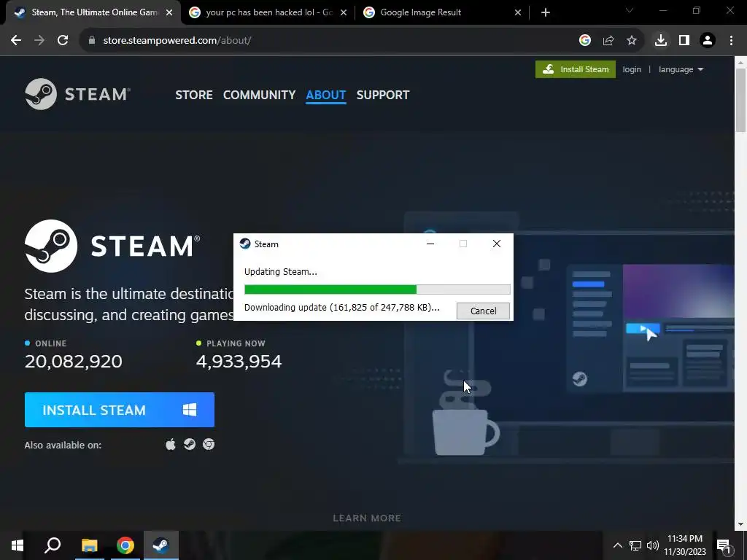Click the lock icon in the address bar

coord(92,41)
